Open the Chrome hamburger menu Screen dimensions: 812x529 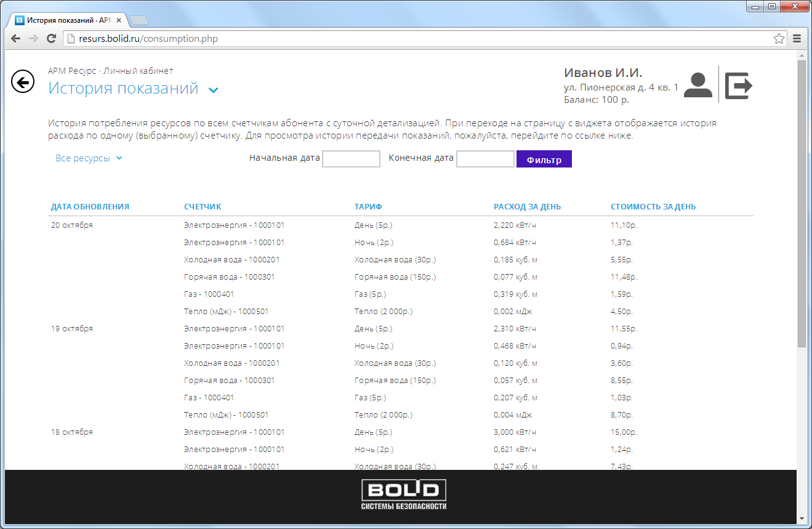797,39
